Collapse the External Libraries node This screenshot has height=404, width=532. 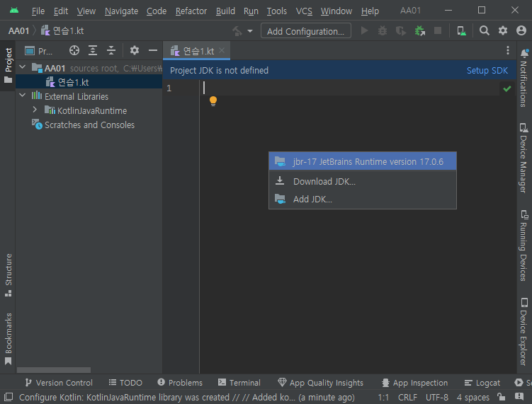23,96
